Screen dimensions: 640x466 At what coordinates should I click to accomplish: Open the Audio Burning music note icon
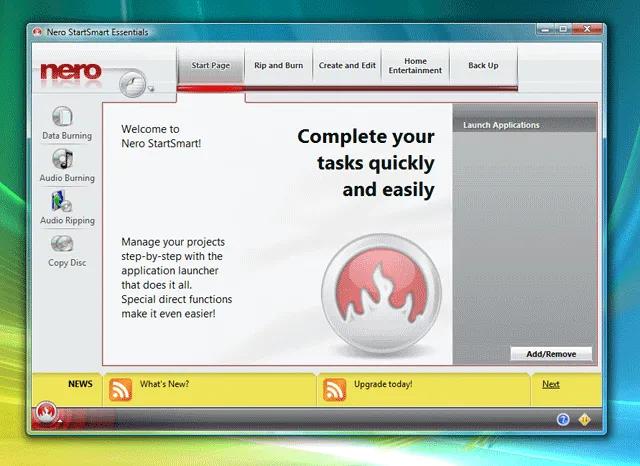coord(62,159)
